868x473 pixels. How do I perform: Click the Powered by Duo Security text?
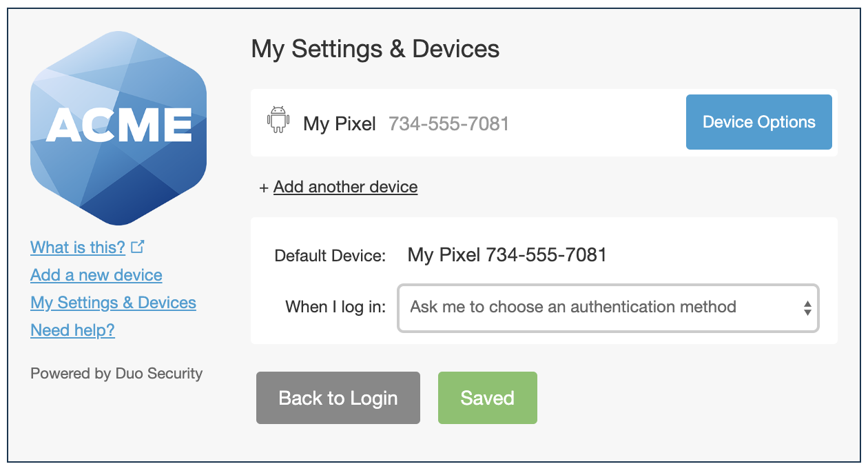pos(116,373)
